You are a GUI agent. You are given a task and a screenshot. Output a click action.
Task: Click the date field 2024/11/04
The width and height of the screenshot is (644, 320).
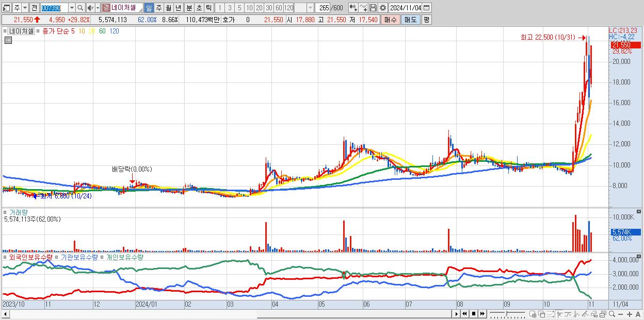tap(406, 8)
